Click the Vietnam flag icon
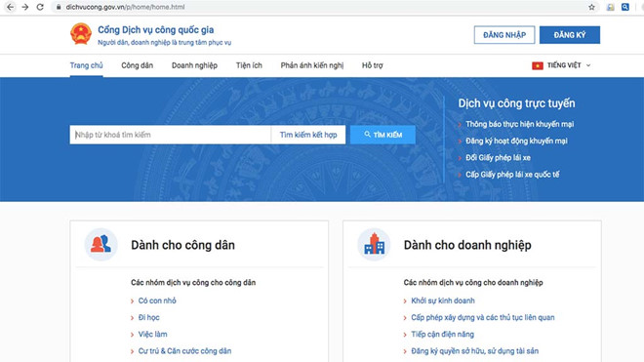644x362 pixels. pyautogui.click(x=538, y=65)
